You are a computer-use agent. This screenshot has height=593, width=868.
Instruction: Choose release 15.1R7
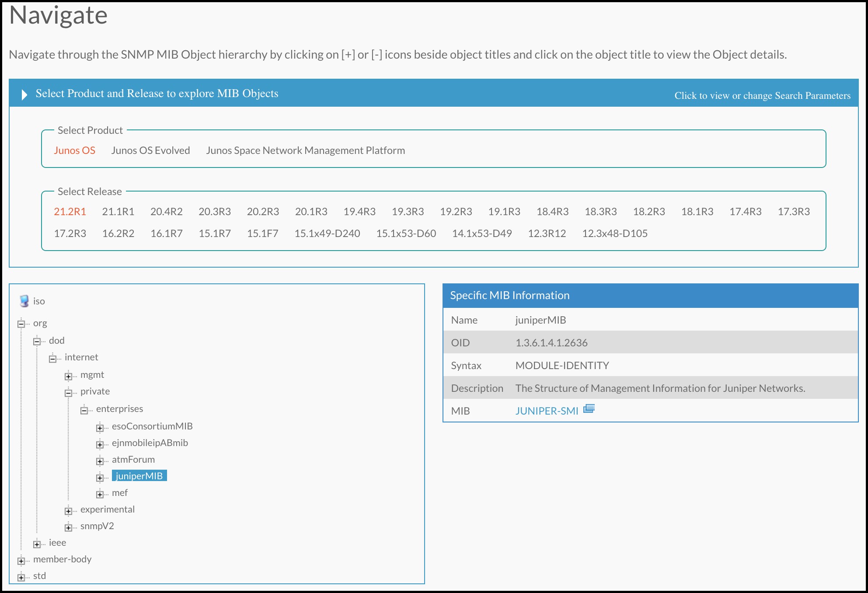(215, 234)
